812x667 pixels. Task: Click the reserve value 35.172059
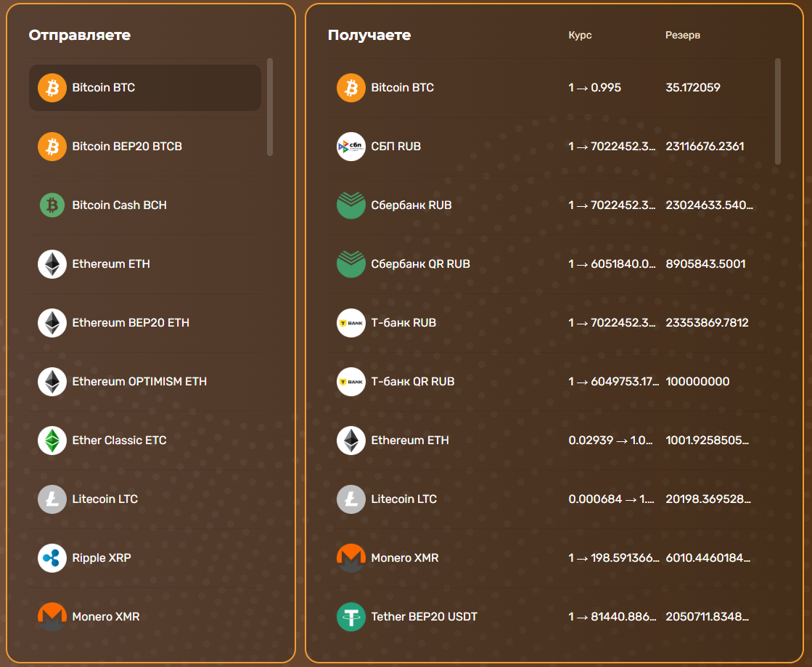(693, 88)
